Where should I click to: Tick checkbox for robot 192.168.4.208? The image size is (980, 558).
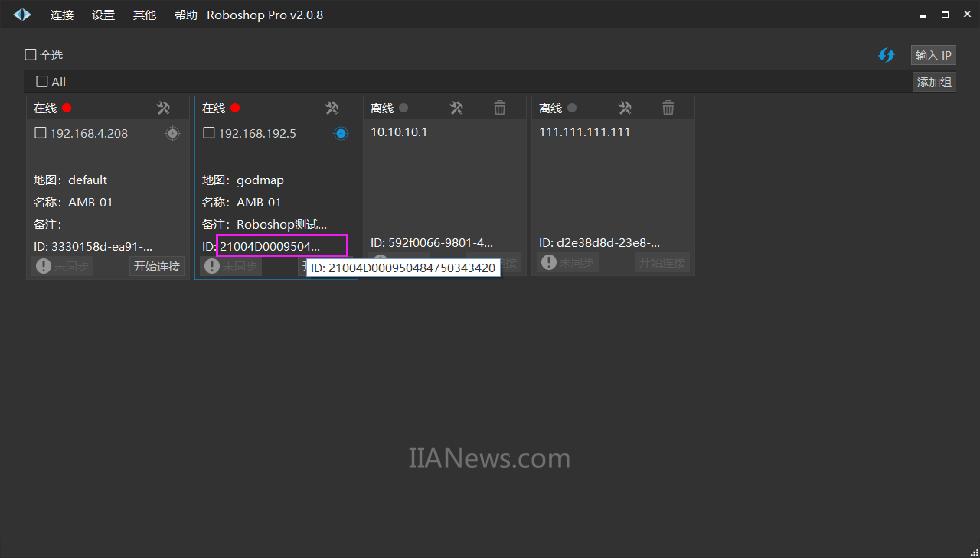coord(40,133)
